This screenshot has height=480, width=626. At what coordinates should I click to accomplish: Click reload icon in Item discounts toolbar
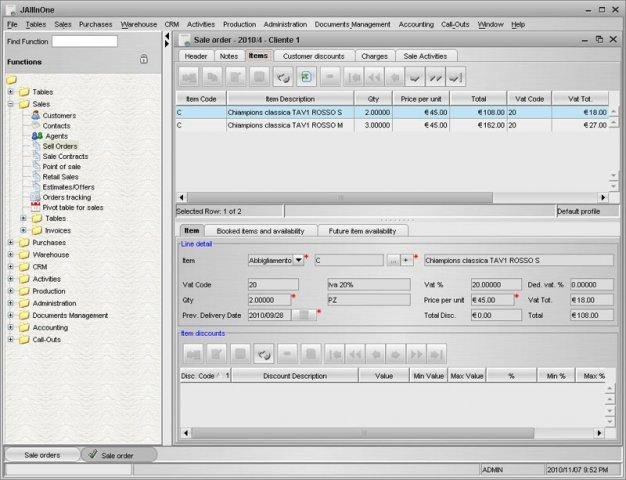pos(264,352)
